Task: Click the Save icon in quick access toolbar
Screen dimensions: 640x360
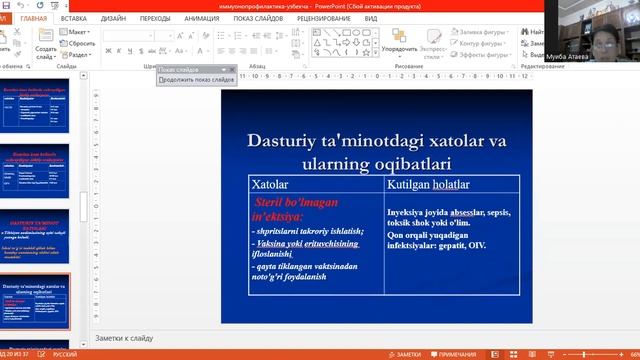Action: [x=6, y=5]
